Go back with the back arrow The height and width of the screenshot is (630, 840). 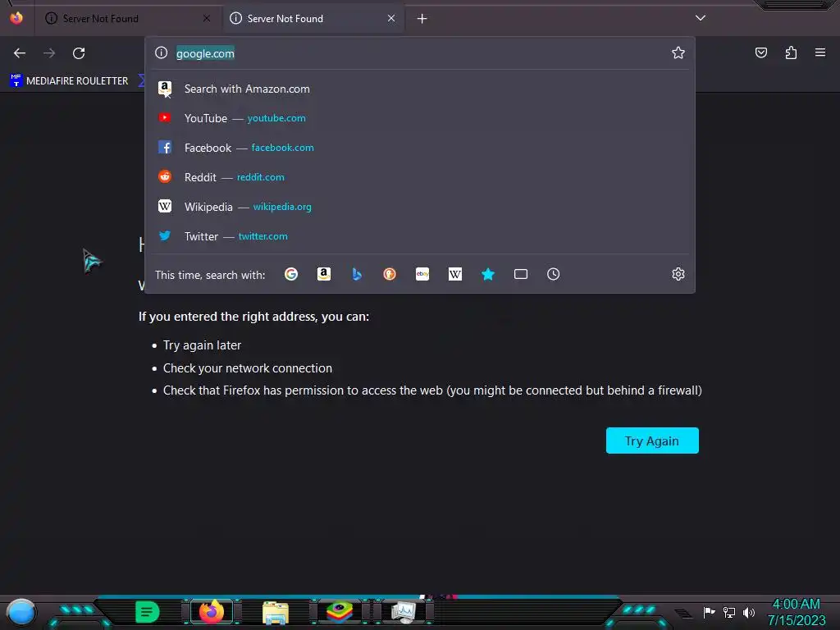point(20,53)
